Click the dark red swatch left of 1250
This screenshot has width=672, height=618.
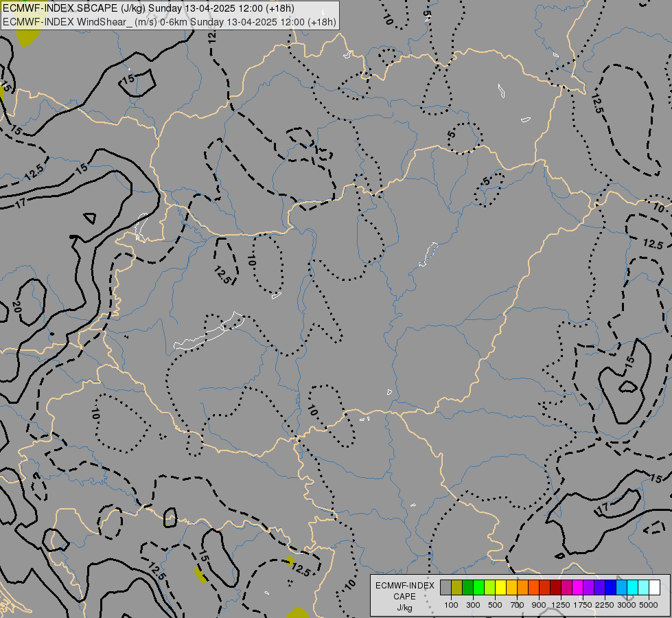[555, 588]
